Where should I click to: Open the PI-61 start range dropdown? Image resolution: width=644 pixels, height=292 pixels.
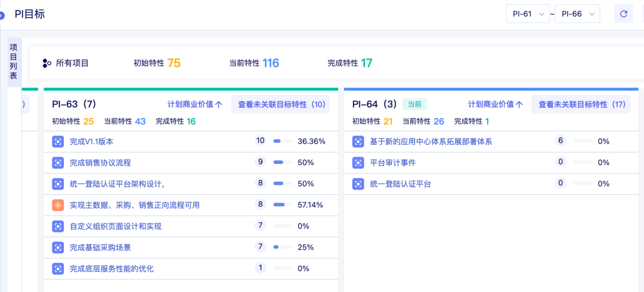pos(528,14)
